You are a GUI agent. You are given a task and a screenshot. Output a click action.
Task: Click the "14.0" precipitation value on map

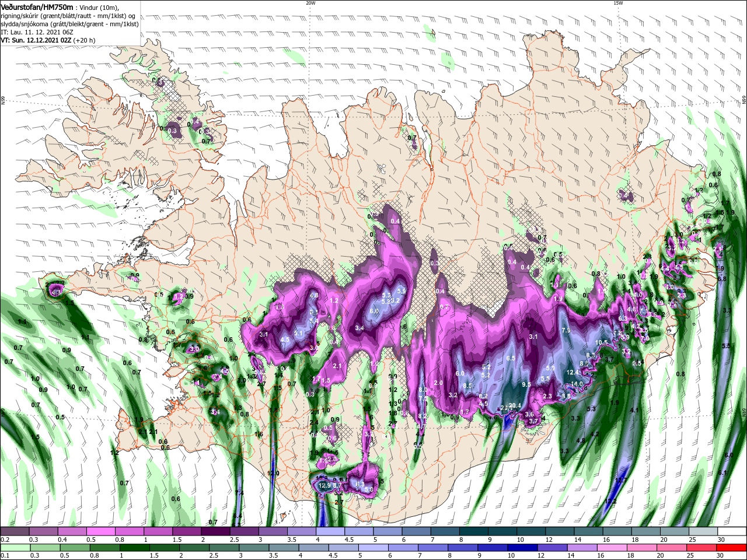[x=577, y=384]
